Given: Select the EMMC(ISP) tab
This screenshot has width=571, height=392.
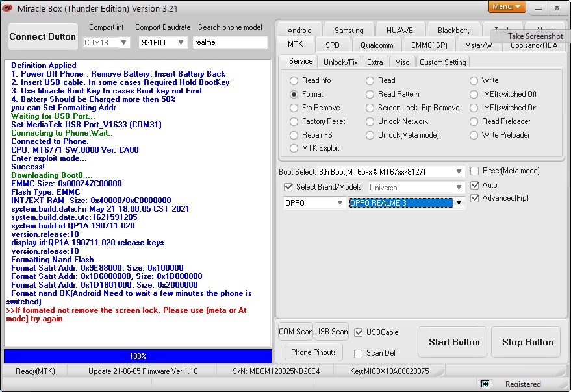Looking at the screenshot, I should 429,45.
